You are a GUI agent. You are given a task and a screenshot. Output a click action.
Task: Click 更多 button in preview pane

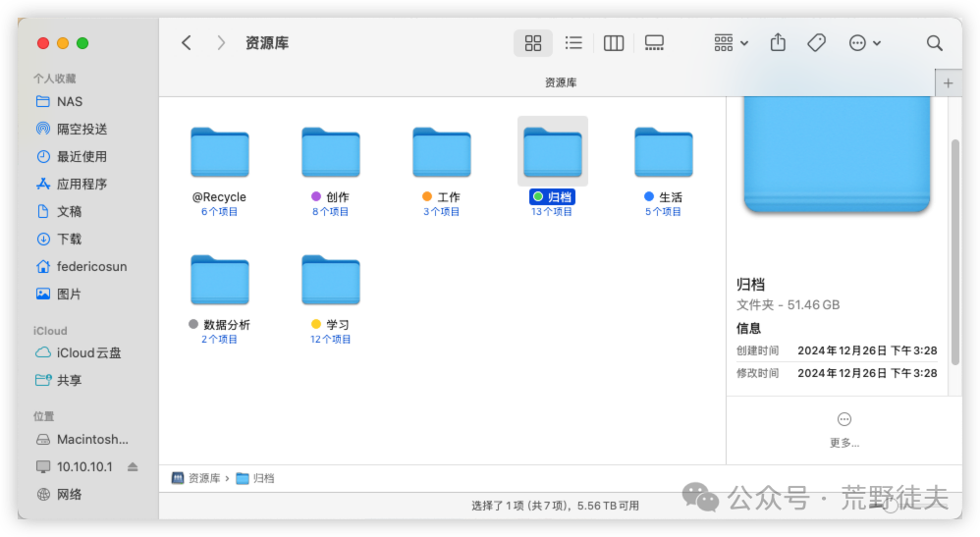coord(844,430)
